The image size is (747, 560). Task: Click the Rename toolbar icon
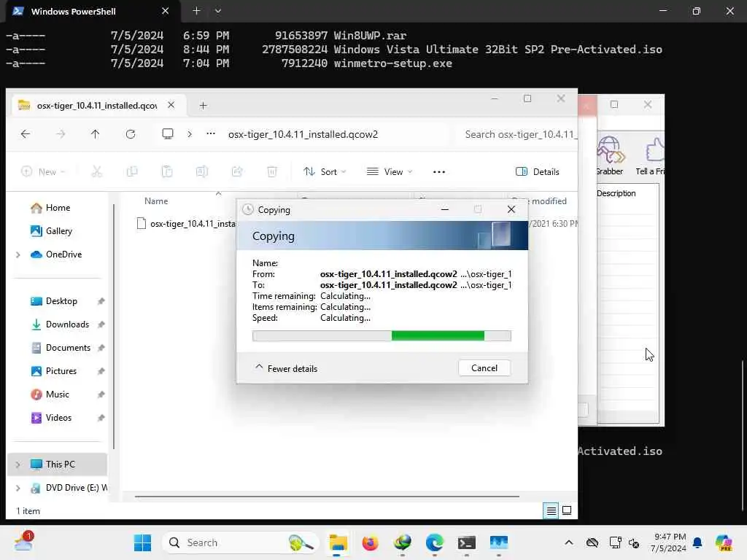(x=202, y=171)
